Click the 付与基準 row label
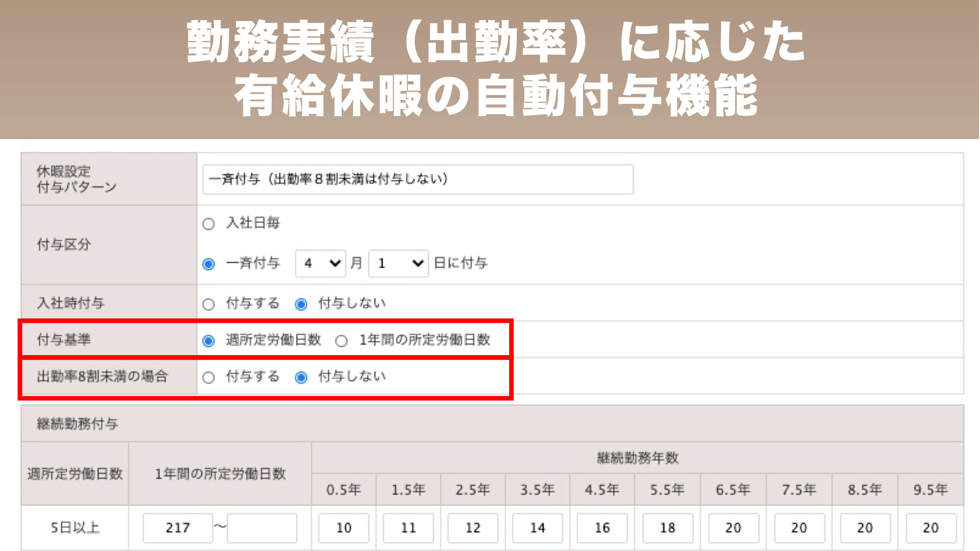 click(64, 339)
